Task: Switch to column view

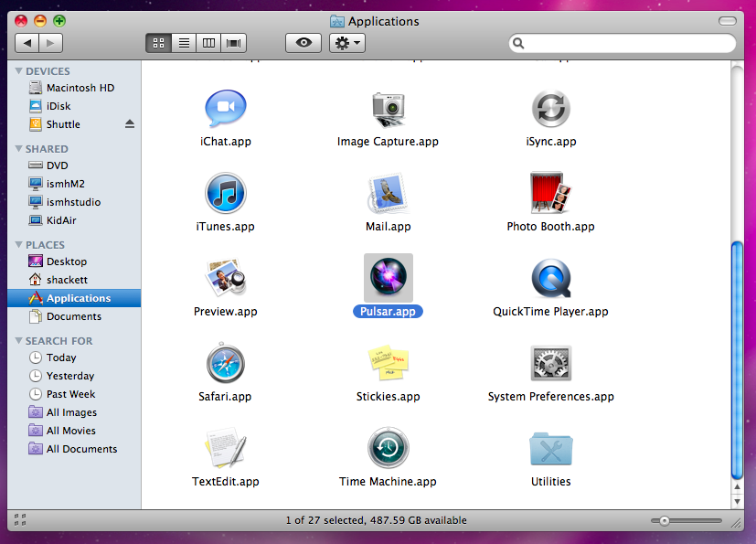Action: point(208,43)
